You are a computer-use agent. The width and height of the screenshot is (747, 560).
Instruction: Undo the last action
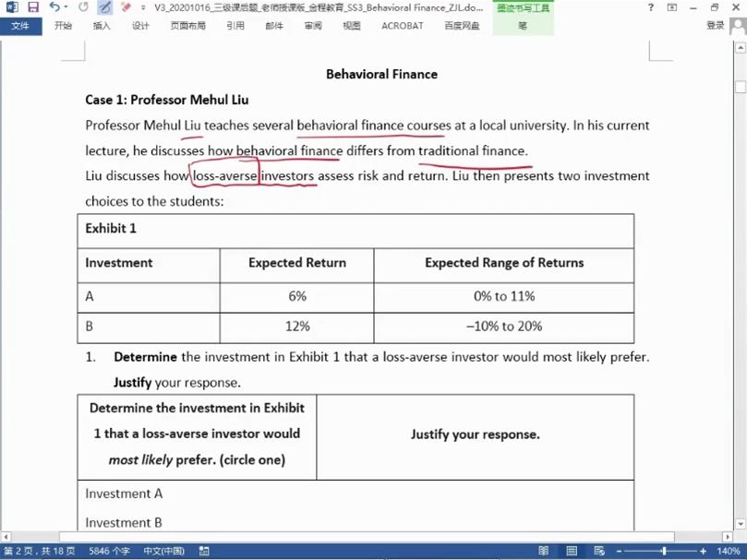click(54, 7)
